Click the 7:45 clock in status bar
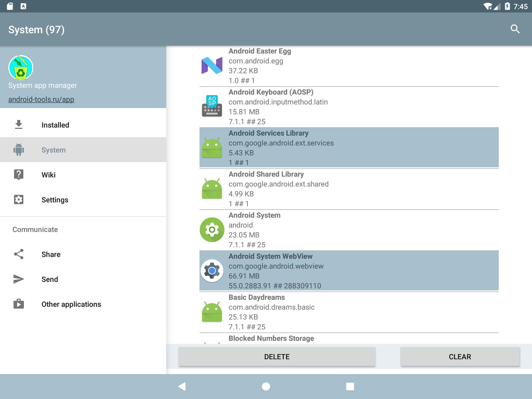Screen dimensions: 532x399 tap(521, 6)
